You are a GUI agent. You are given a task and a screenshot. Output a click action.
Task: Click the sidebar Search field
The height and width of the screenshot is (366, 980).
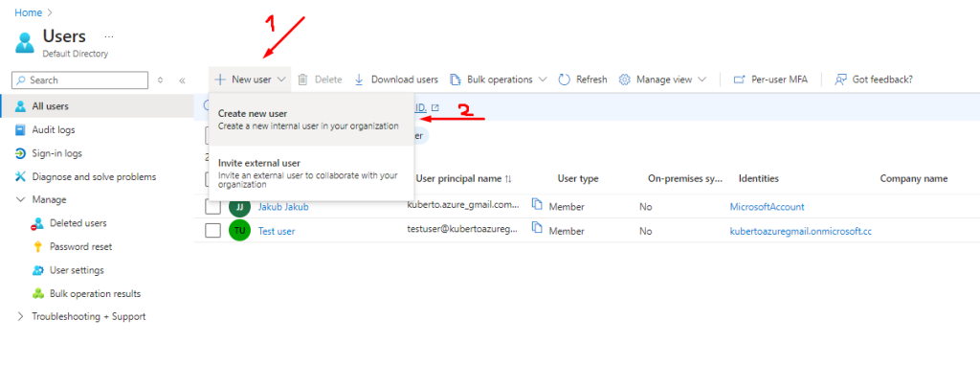point(80,80)
